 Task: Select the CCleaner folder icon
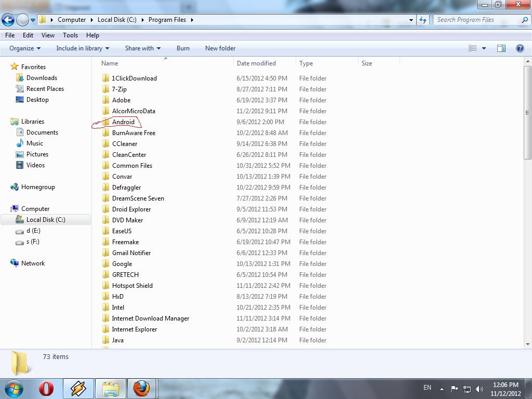pyautogui.click(x=106, y=143)
